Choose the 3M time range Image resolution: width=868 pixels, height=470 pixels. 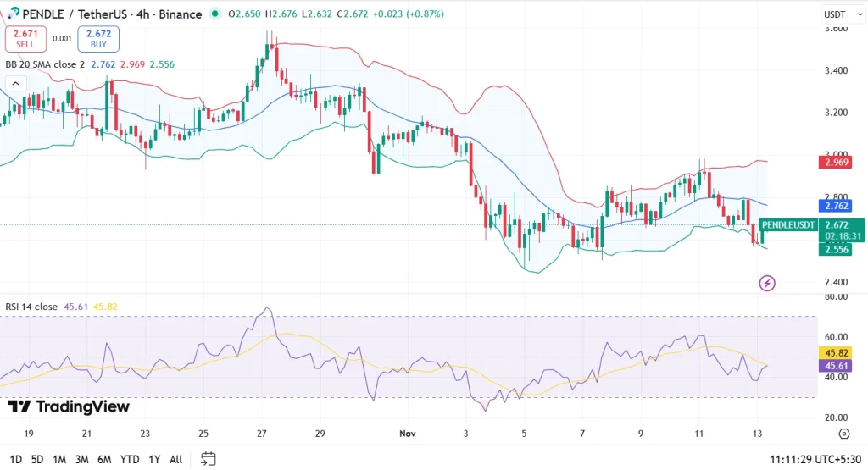(82, 459)
